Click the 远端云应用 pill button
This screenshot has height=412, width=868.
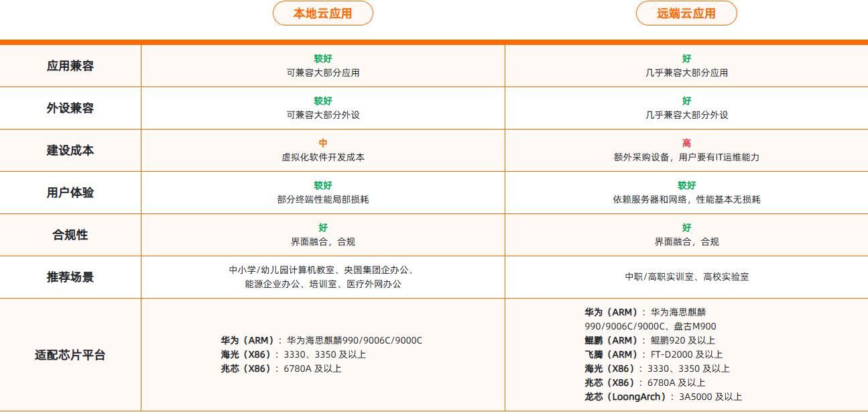[686, 13]
